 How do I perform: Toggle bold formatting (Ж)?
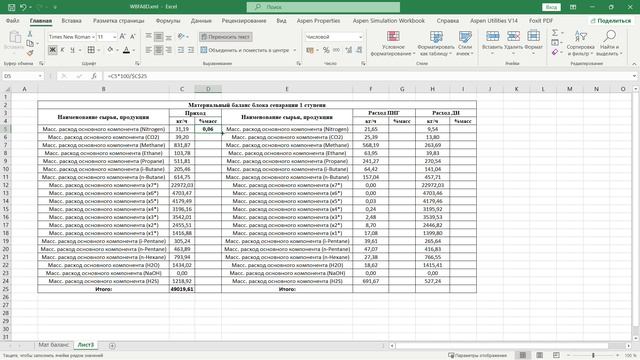[53, 50]
